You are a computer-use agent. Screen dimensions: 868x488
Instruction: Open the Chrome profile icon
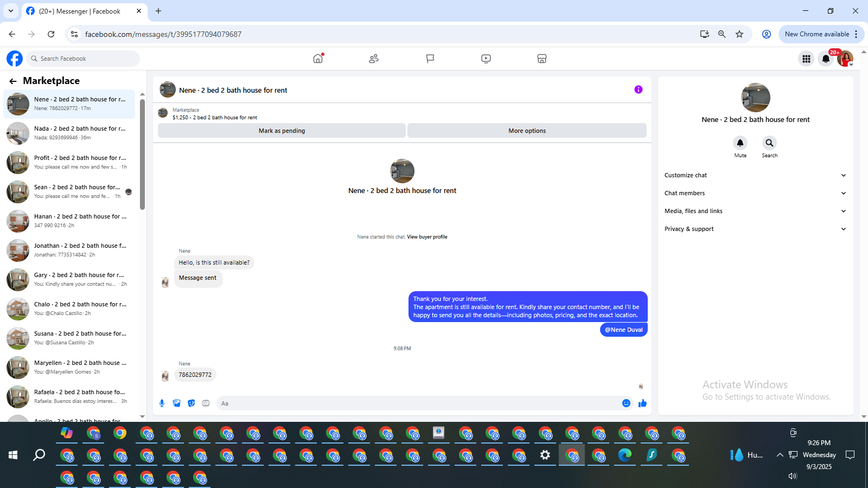[x=767, y=34]
